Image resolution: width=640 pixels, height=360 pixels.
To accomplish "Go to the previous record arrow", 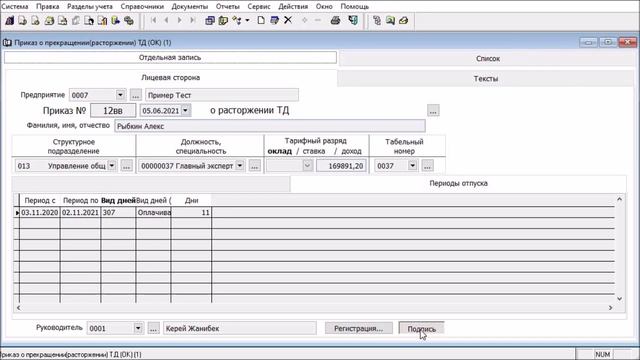I will click(167, 20).
